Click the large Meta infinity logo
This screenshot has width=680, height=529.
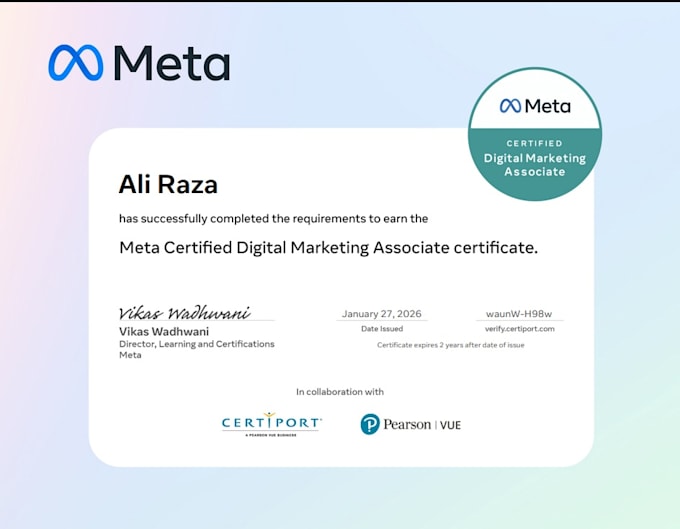coord(76,63)
